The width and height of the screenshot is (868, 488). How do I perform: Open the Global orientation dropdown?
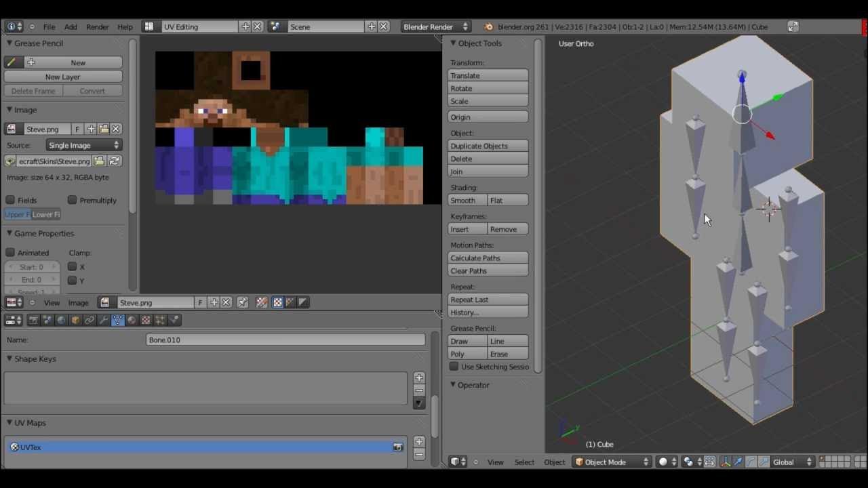coord(792,462)
